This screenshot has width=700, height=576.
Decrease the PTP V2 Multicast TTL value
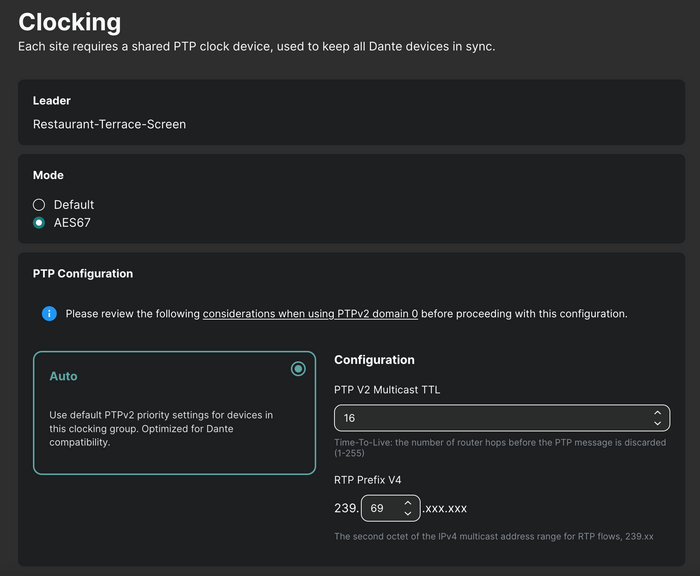[x=657, y=423]
